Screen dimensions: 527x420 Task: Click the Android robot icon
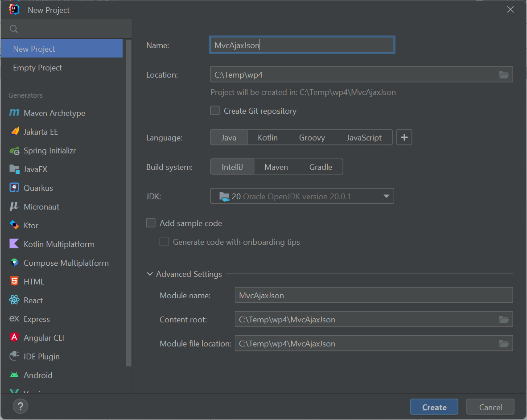click(x=14, y=375)
